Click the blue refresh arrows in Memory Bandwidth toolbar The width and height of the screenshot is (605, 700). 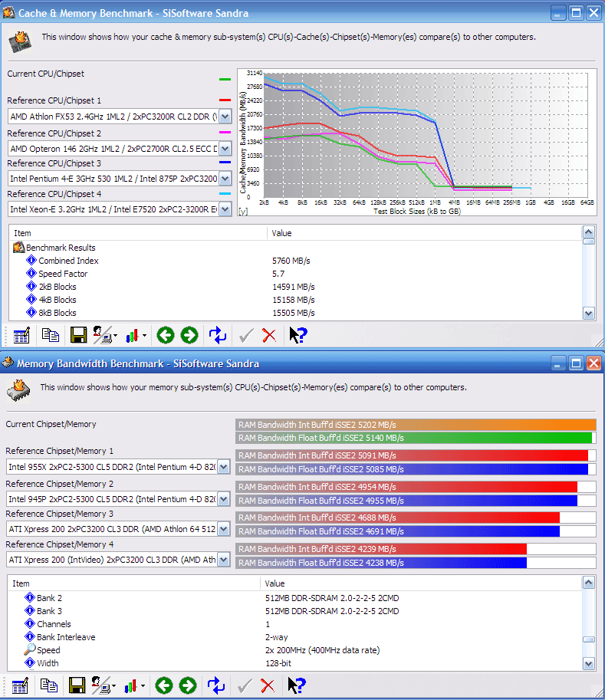point(216,685)
